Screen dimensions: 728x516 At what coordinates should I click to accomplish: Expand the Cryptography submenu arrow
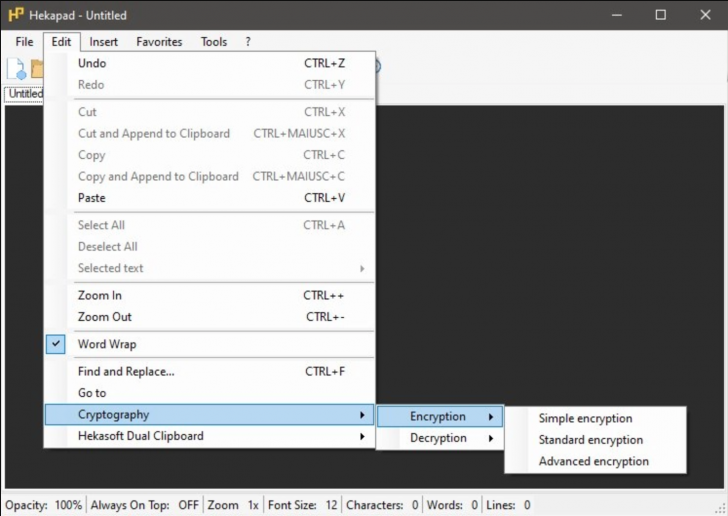click(362, 415)
